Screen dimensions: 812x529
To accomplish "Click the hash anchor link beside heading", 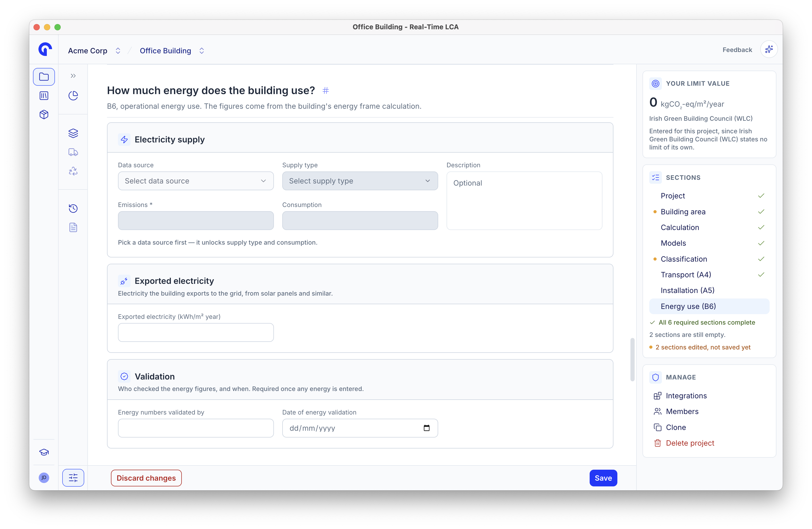I will pyautogui.click(x=325, y=90).
